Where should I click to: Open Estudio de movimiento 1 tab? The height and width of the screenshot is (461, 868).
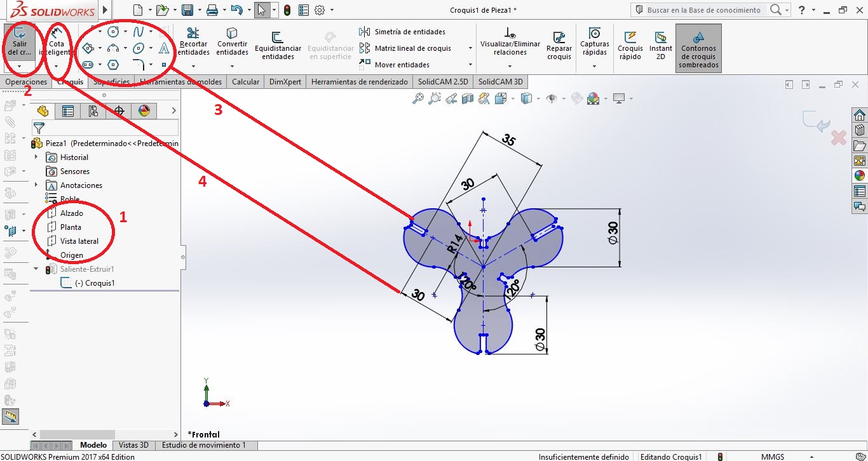204,445
